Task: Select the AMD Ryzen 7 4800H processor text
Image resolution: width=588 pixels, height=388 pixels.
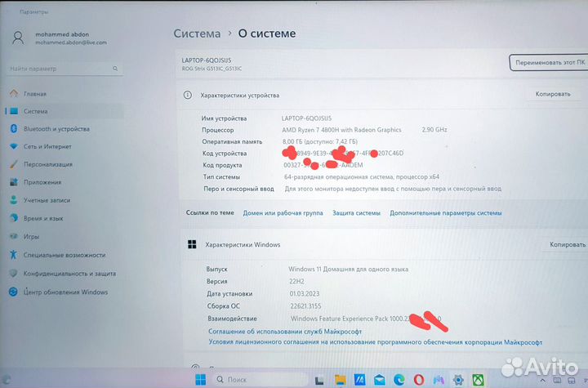Action: click(341, 130)
